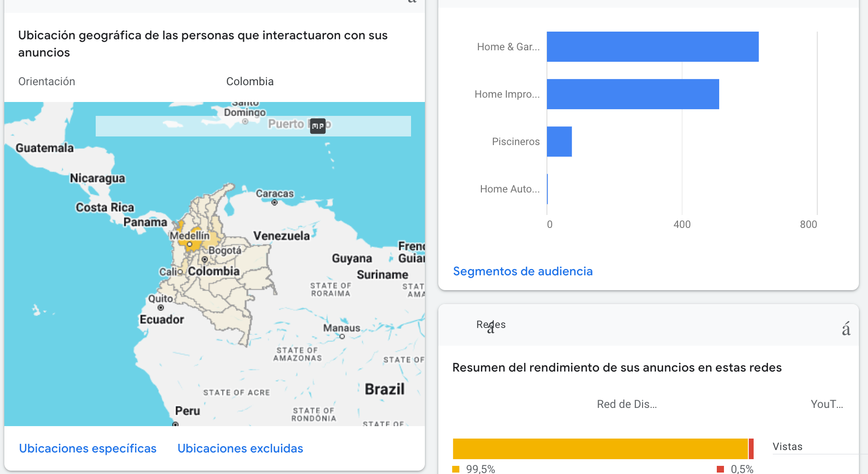This screenshot has height=474, width=868.
Task: Click the Caracas city marker on map
Action: pos(275,203)
